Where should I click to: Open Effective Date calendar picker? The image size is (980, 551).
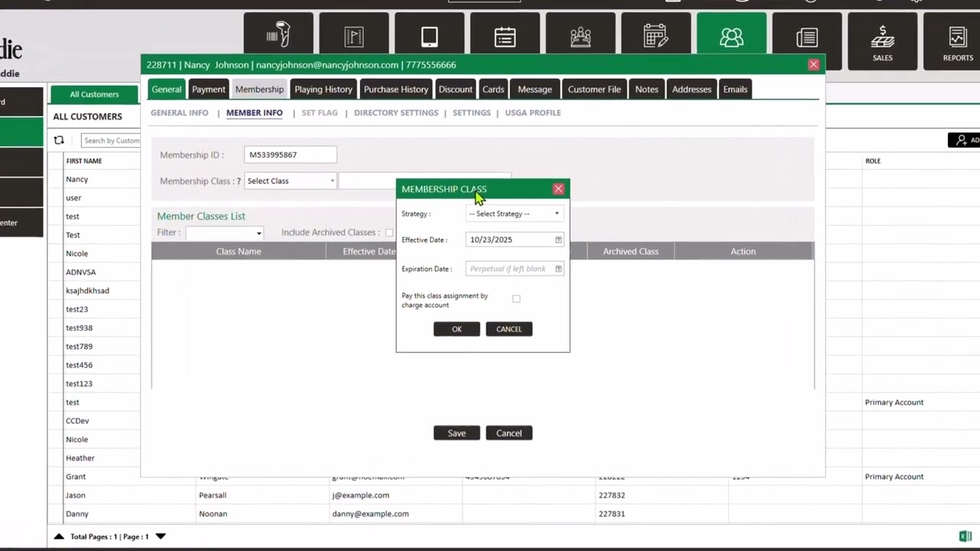(x=558, y=240)
